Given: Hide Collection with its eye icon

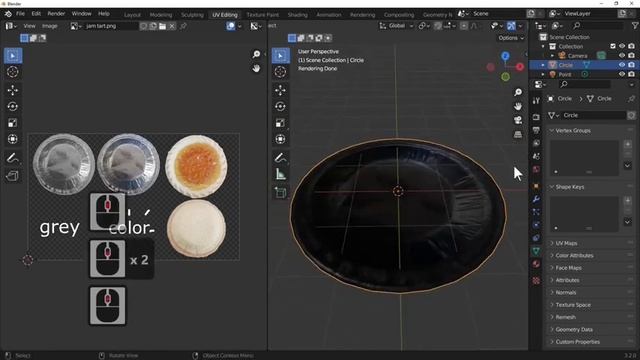Looking at the screenshot, I should 622,46.
